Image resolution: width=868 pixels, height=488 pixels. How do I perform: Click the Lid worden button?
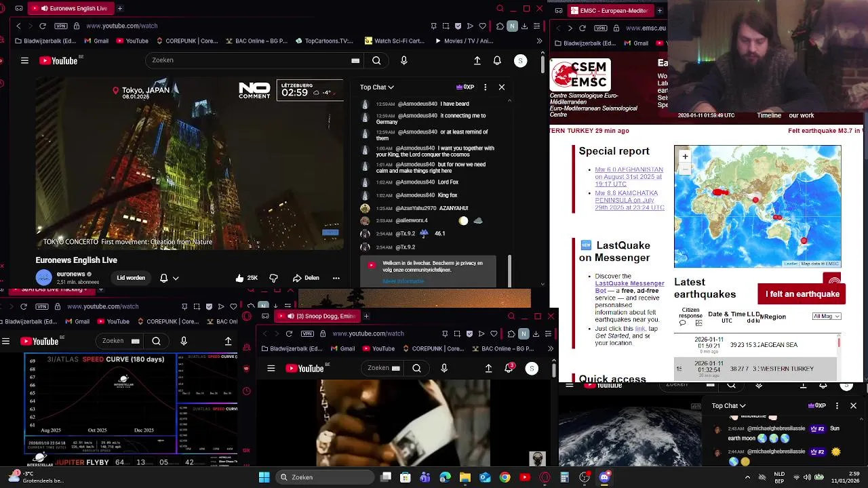[131, 277]
